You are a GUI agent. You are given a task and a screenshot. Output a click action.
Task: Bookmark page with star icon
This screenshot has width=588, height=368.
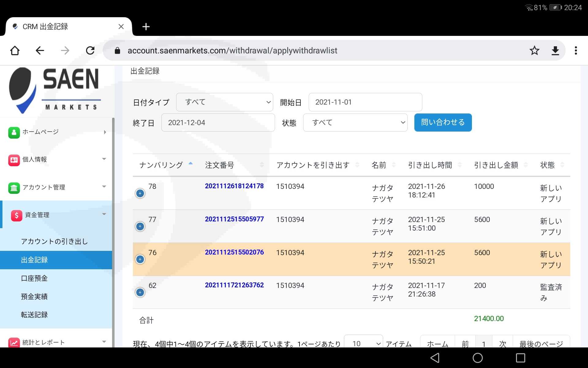(x=534, y=51)
